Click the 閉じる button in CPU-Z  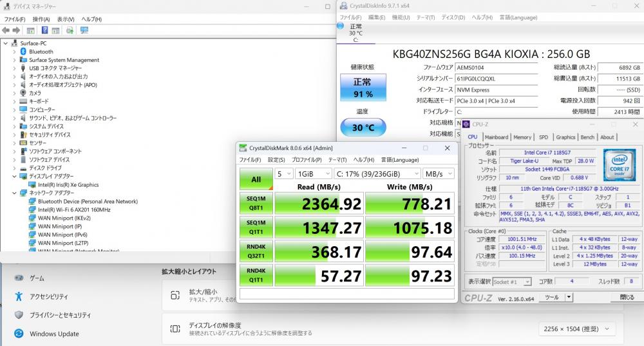pos(626,298)
